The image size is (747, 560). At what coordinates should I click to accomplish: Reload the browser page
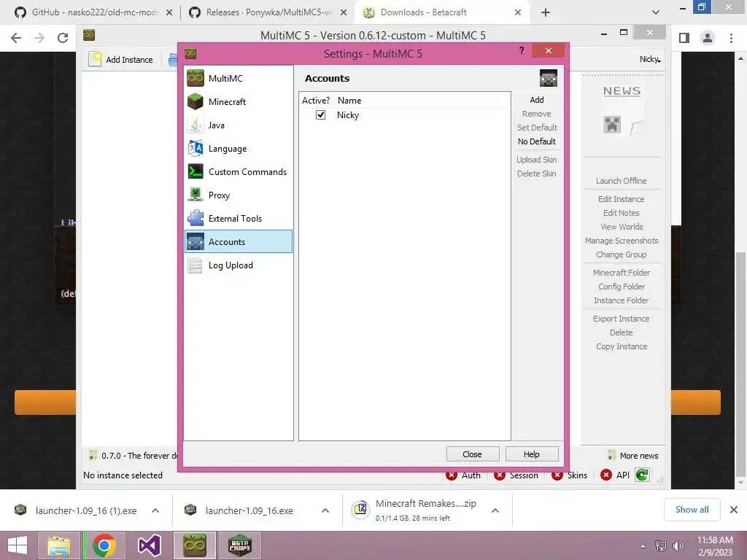(x=63, y=38)
